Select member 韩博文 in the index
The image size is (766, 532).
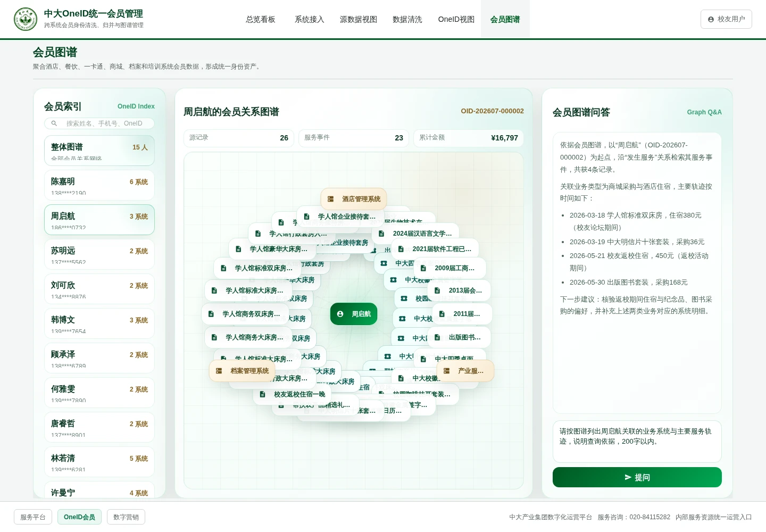99,323
